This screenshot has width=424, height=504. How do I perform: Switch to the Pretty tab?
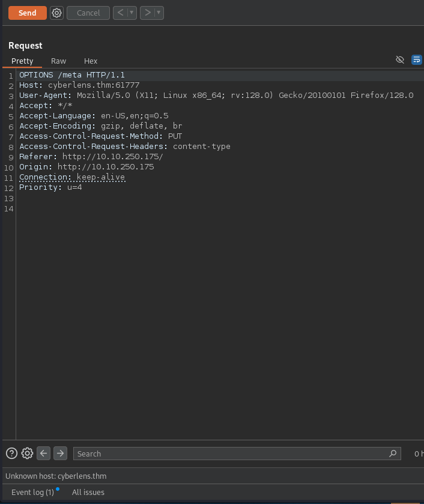(22, 61)
